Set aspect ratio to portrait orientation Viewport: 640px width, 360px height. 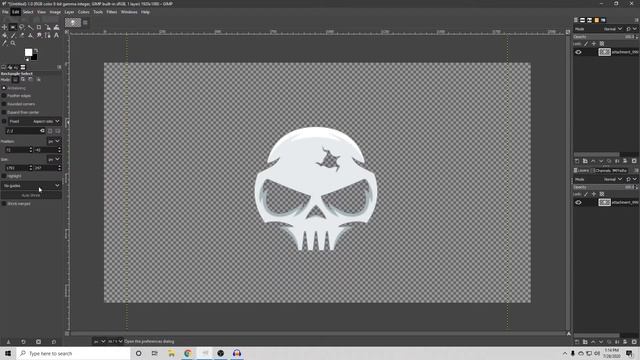pos(50,131)
